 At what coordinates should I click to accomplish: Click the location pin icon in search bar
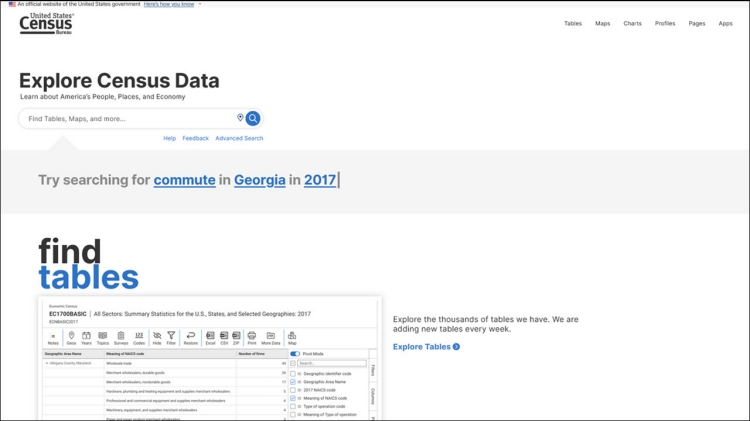tap(240, 118)
